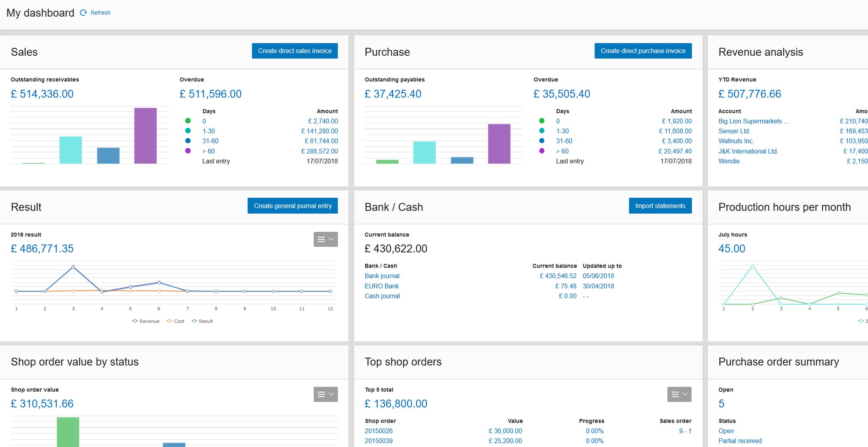Toggle the Result series in chart legend

[202, 321]
